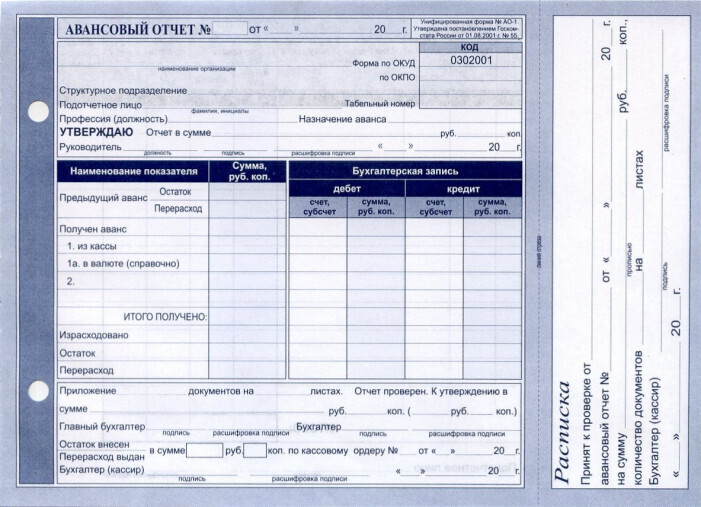The width and height of the screenshot is (701, 507).
Task: Click "Перерасход" next to Предыдущий аванс
Action: click(178, 209)
